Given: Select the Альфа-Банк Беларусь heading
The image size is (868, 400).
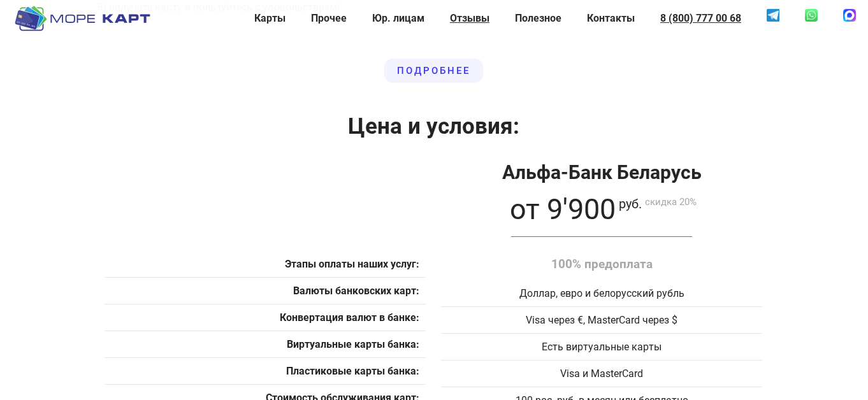Looking at the screenshot, I should (602, 172).
